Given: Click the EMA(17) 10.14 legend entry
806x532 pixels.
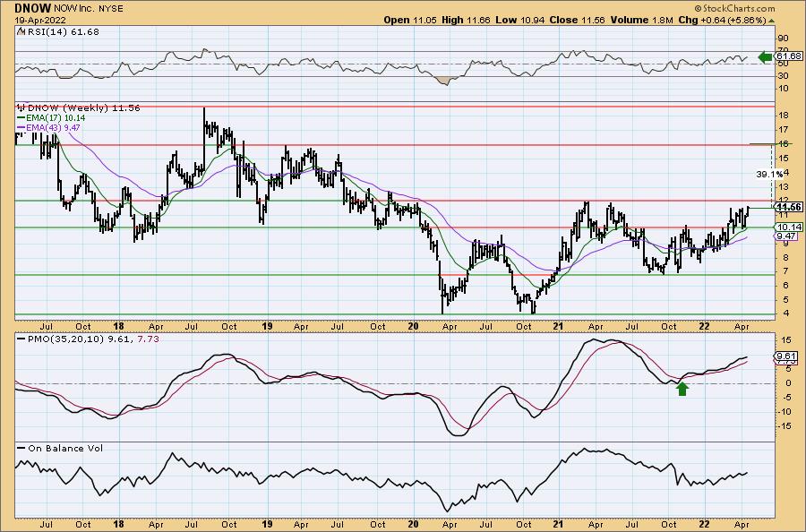Looking at the screenshot, I should [52, 117].
